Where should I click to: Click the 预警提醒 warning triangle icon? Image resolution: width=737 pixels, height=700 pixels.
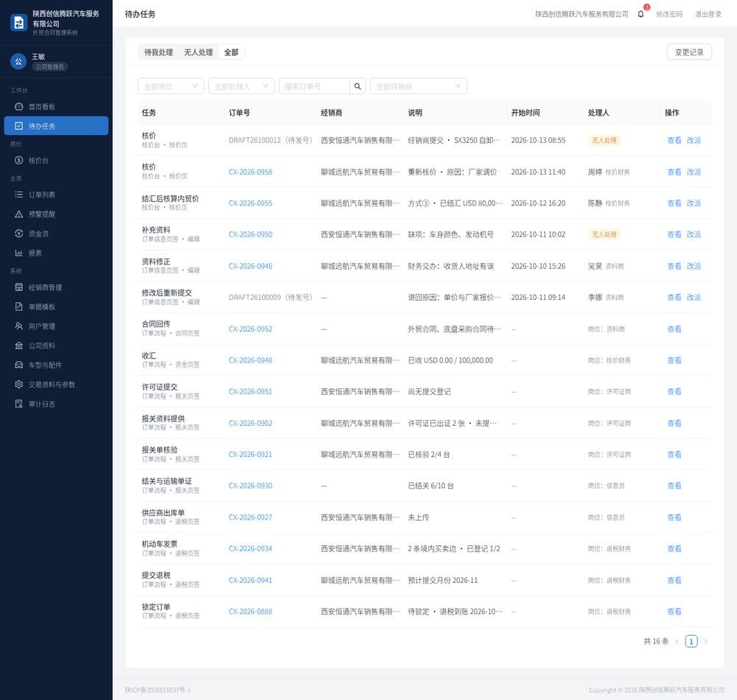tap(19, 214)
